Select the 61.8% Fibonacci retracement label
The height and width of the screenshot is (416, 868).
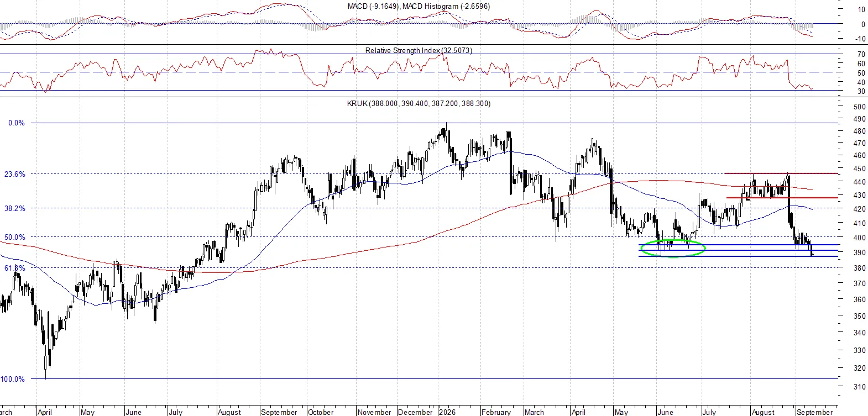15,268
